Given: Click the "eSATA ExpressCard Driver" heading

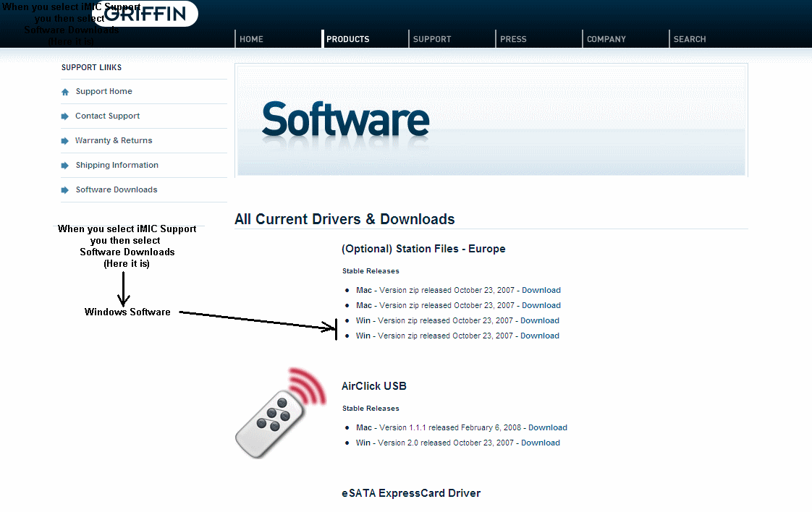Looking at the screenshot, I should (410, 493).
